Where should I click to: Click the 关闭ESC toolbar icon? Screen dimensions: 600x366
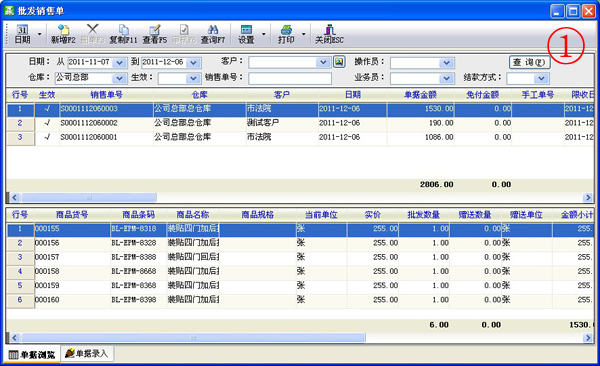(x=329, y=34)
